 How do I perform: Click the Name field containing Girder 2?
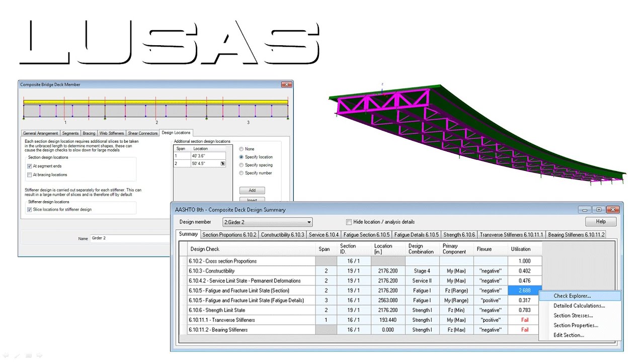tap(131, 238)
